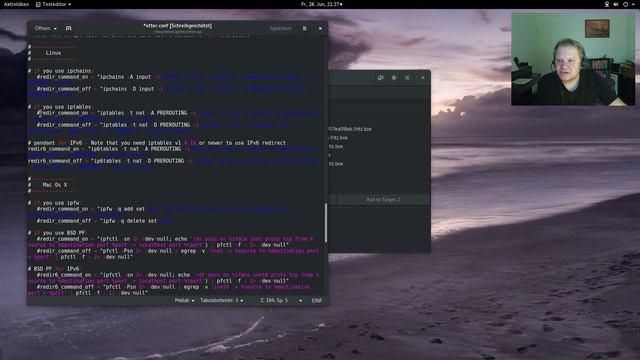
Task: Click the #redir_command_on ipfw line
Action: (163, 209)
